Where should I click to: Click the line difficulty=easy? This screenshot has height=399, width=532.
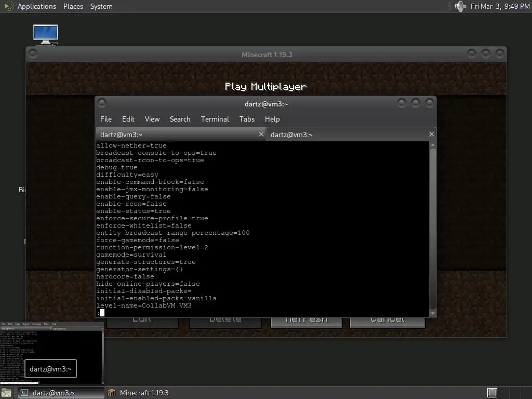(x=127, y=175)
